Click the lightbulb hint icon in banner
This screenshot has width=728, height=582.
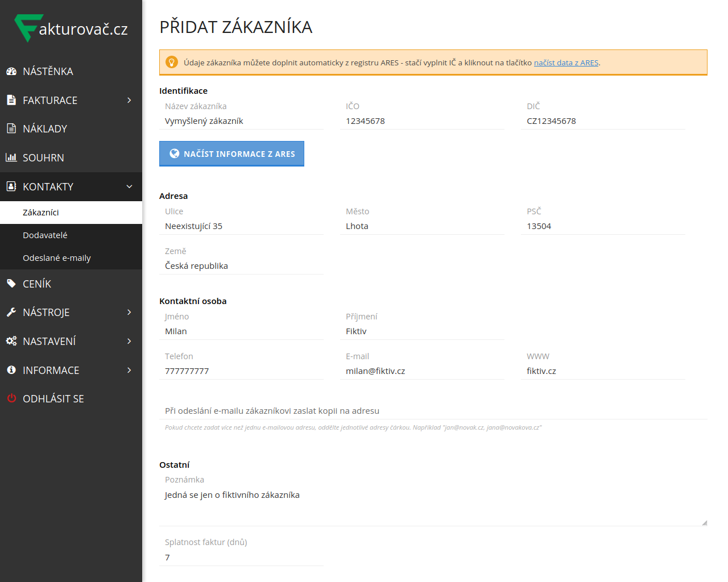coord(171,63)
